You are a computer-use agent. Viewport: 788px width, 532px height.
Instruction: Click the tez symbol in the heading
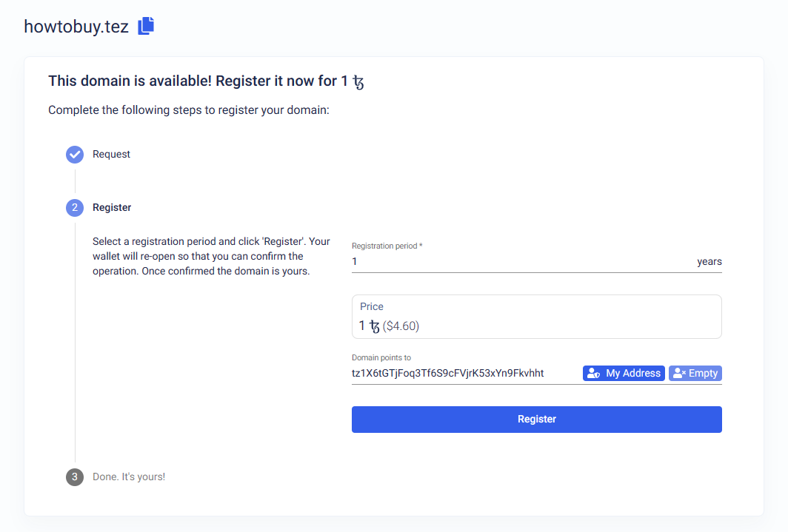pyautogui.click(x=358, y=81)
